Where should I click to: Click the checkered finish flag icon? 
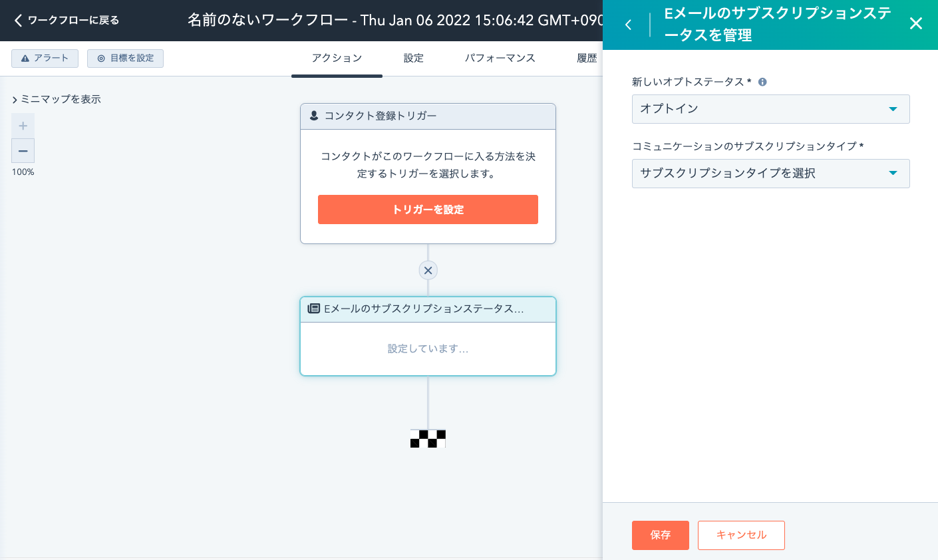pyautogui.click(x=428, y=438)
